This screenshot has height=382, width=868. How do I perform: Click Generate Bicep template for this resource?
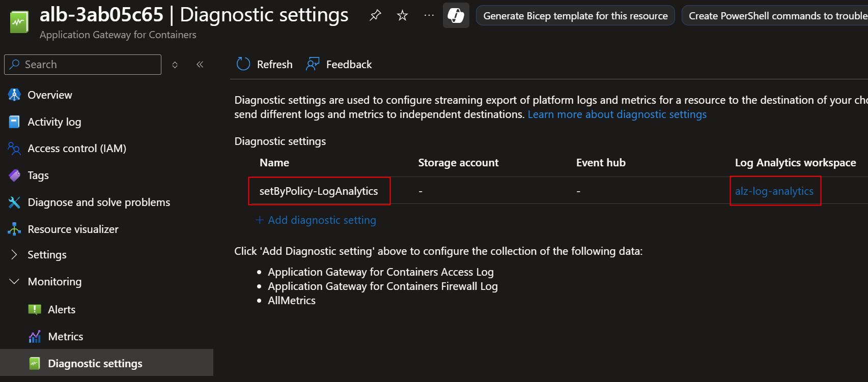[x=575, y=15]
